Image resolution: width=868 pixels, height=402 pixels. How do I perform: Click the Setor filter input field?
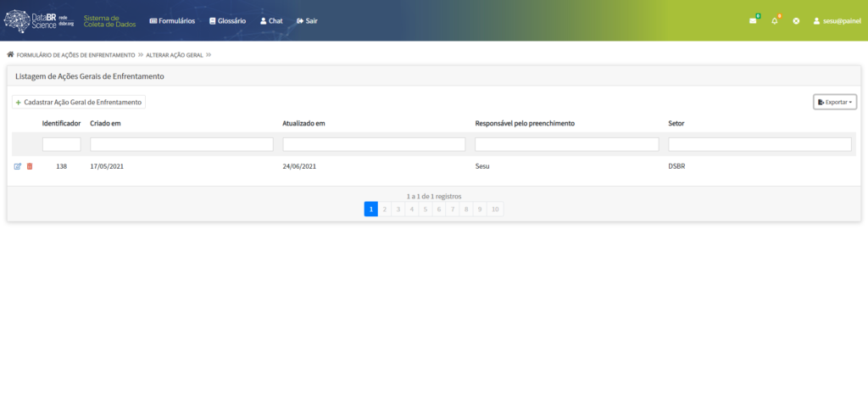759,144
